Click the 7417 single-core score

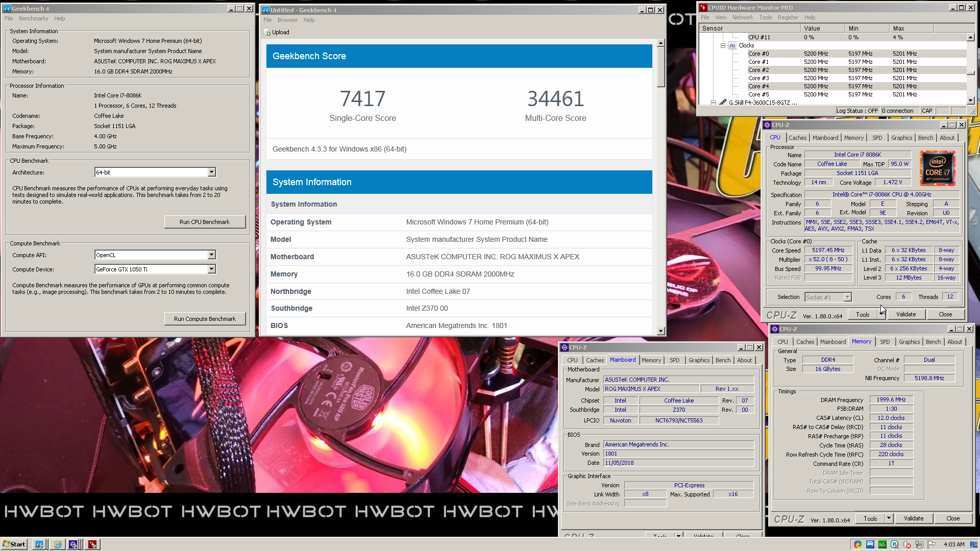coord(362,98)
